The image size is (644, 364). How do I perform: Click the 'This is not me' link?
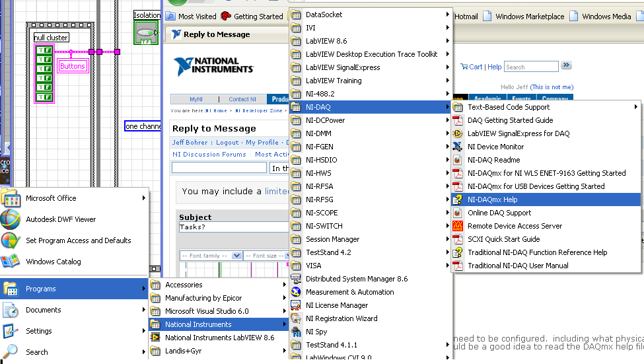552,87
